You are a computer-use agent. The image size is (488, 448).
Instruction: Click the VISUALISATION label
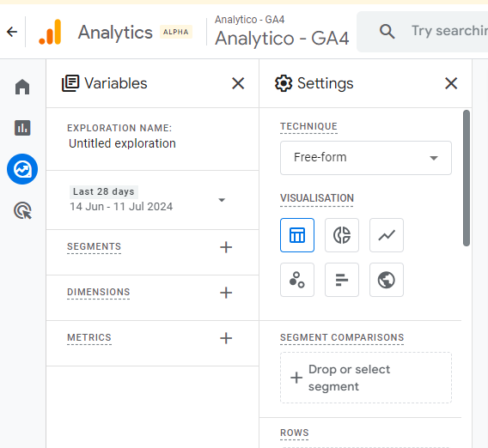click(317, 198)
